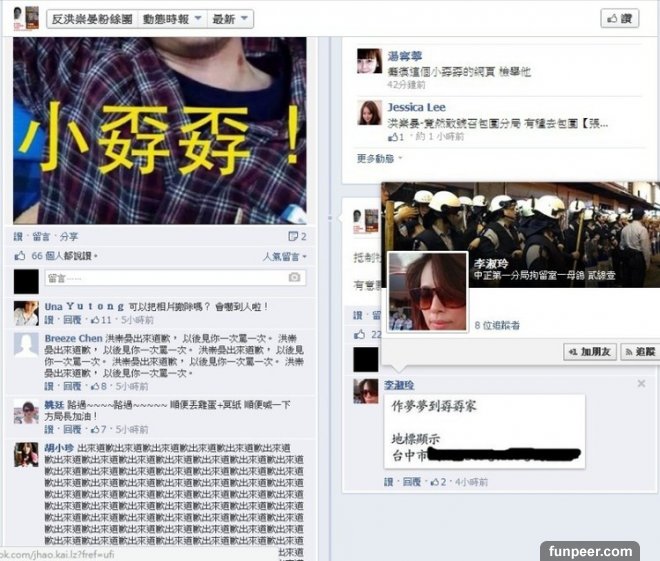Click the camera icon in comment box

pyautogui.click(x=294, y=277)
